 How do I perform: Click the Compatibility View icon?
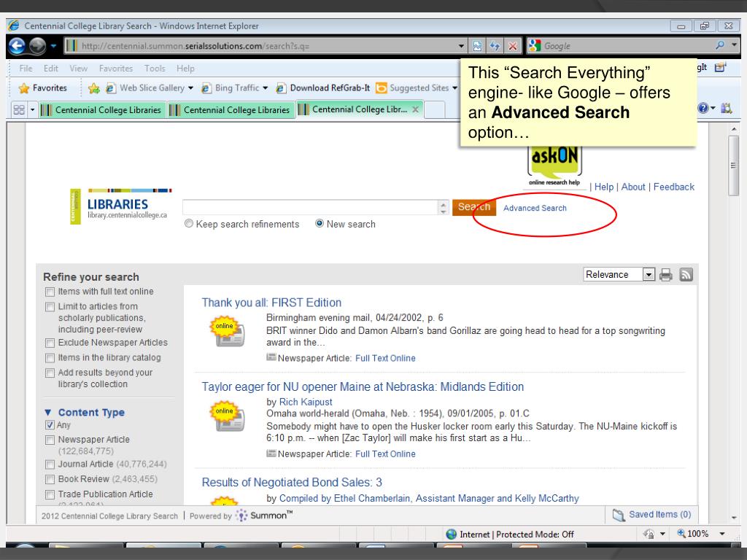tap(477, 46)
